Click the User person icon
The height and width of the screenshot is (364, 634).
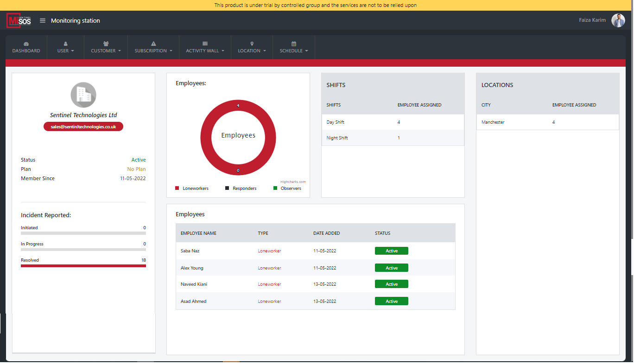65,44
